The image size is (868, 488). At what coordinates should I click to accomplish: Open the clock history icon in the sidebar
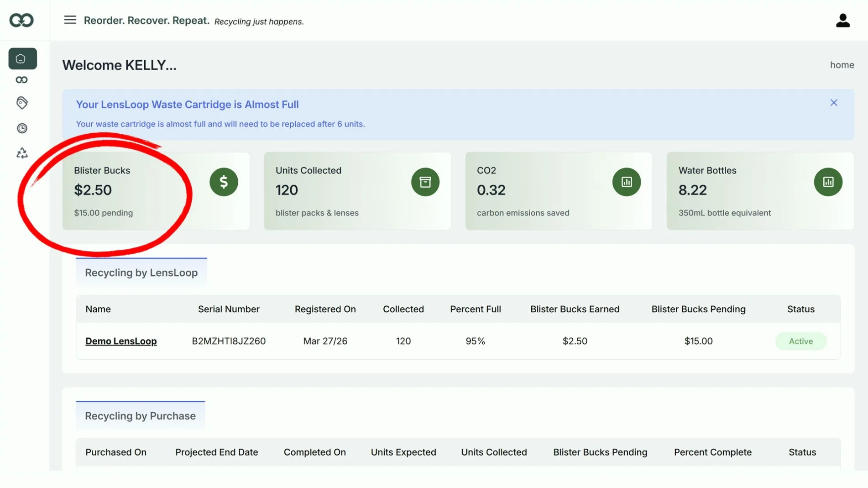pyautogui.click(x=22, y=128)
